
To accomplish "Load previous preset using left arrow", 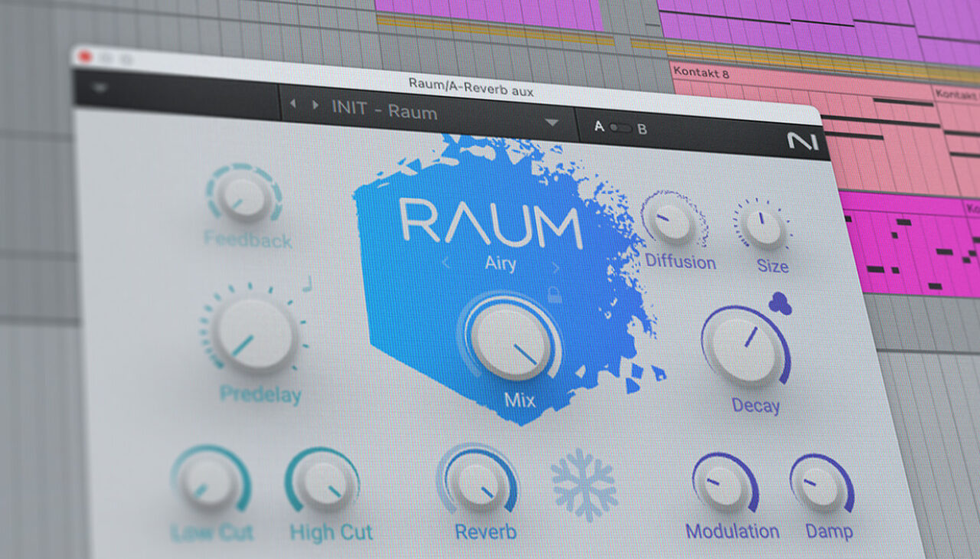I will [x=292, y=103].
